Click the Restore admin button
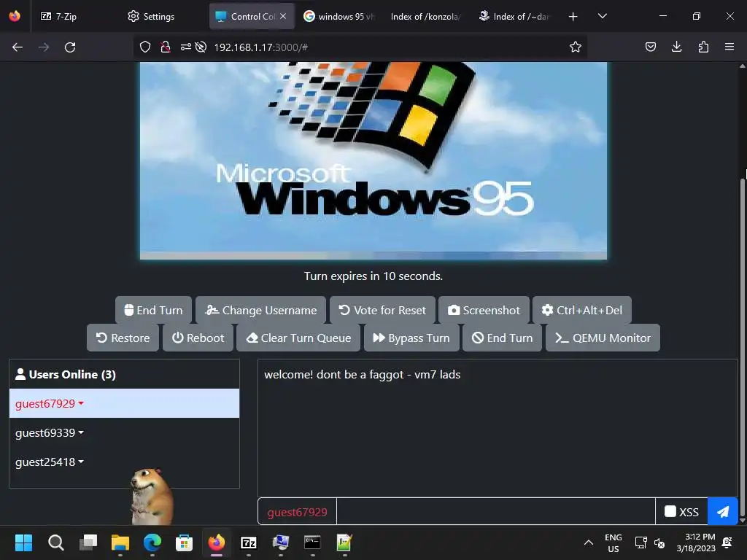This screenshot has height=560, width=747. click(x=123, y=338)
